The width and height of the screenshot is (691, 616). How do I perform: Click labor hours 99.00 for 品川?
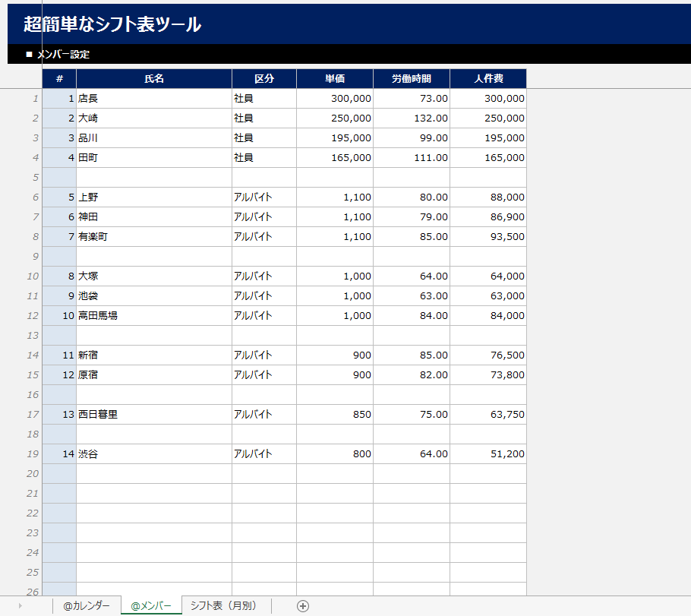(x=412, y=138)
